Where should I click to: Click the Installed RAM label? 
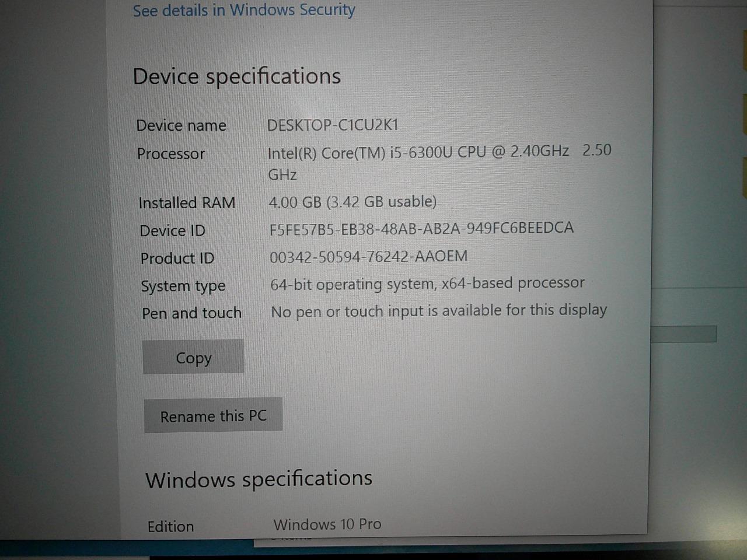pos(187,203)
